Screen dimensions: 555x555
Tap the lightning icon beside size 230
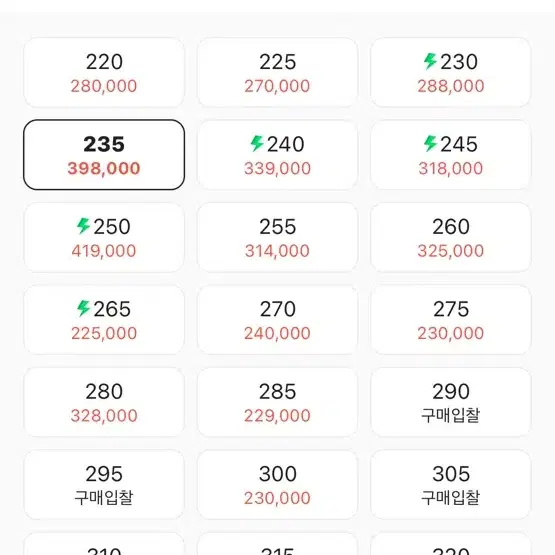click(430, 61)
